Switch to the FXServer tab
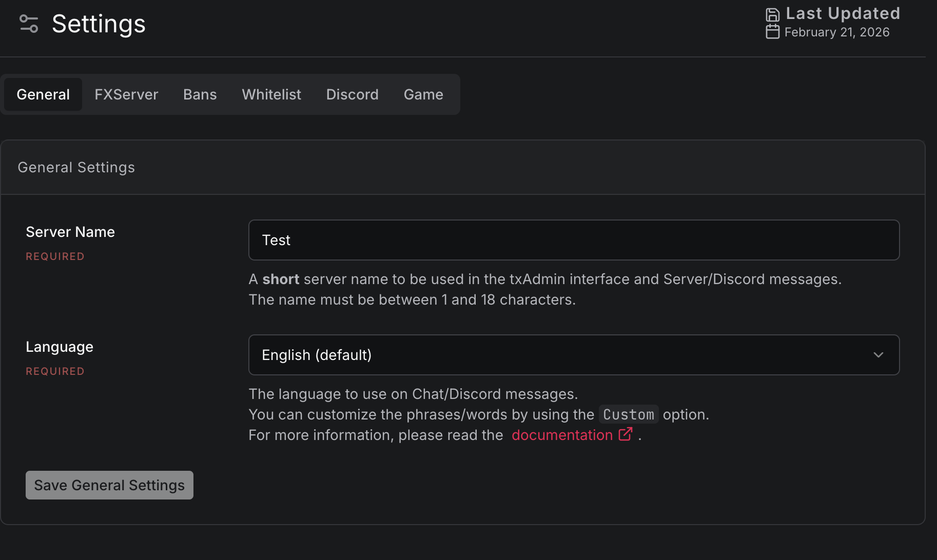 [x=126, y=94]
